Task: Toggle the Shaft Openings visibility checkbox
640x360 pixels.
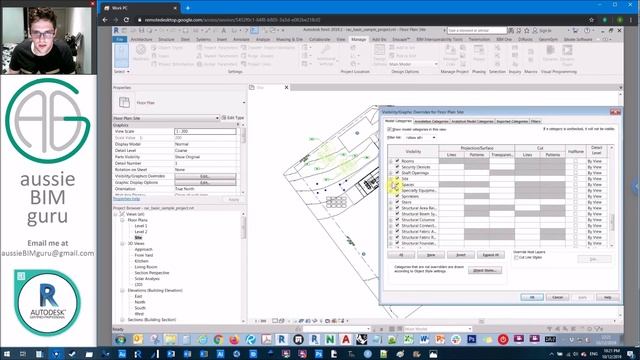Action: pos(397,173)
